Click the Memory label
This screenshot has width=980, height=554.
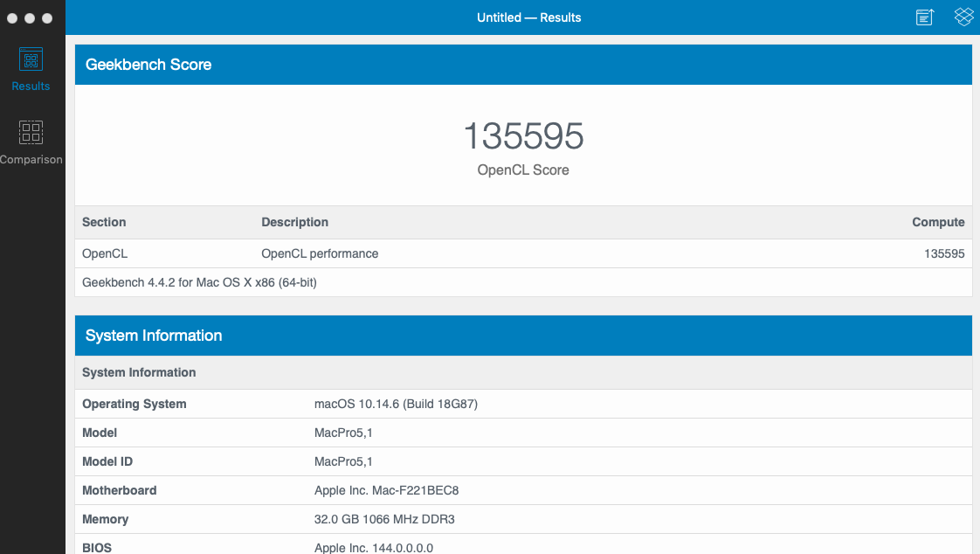105,519
